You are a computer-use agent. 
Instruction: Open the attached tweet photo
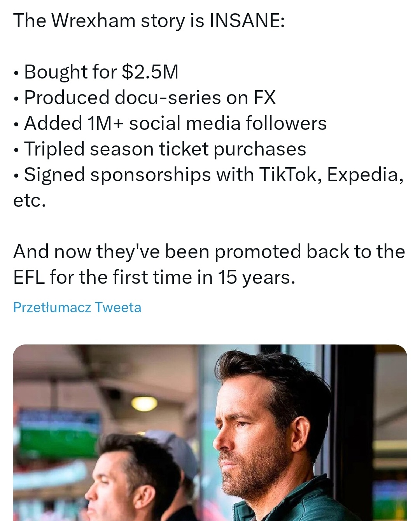pyautogui.click(x=210, y=432)
